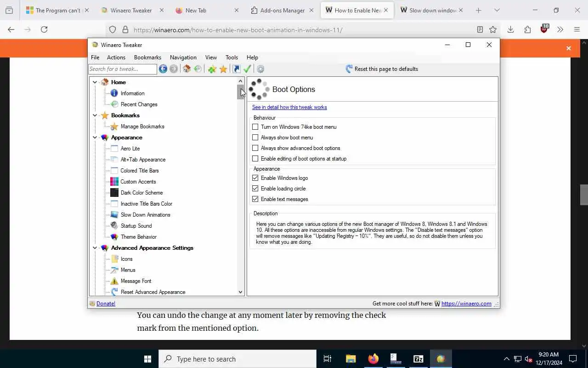Show hidden system tray icons chevron
This screenshot has height=368, width=588.
tap(506, 359)
